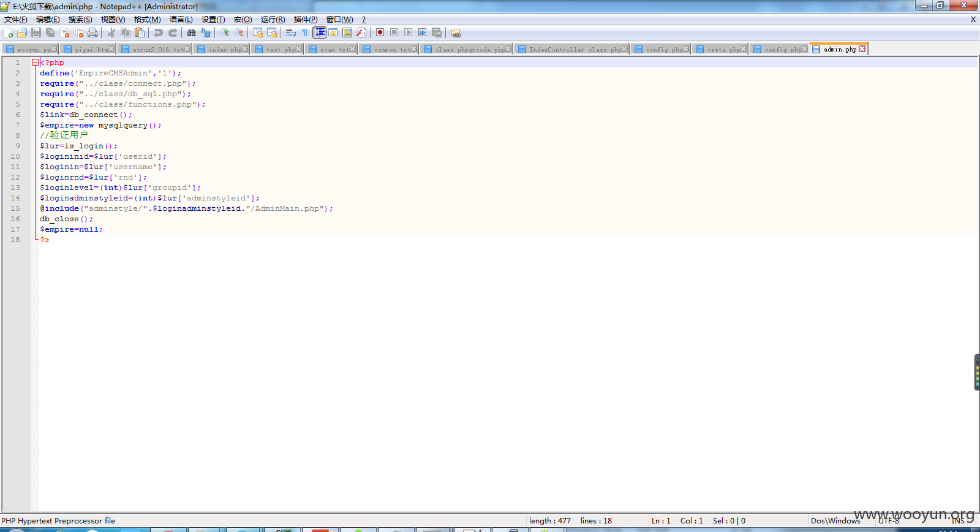Open the 设置(T) menu

(x=213, y=20)
